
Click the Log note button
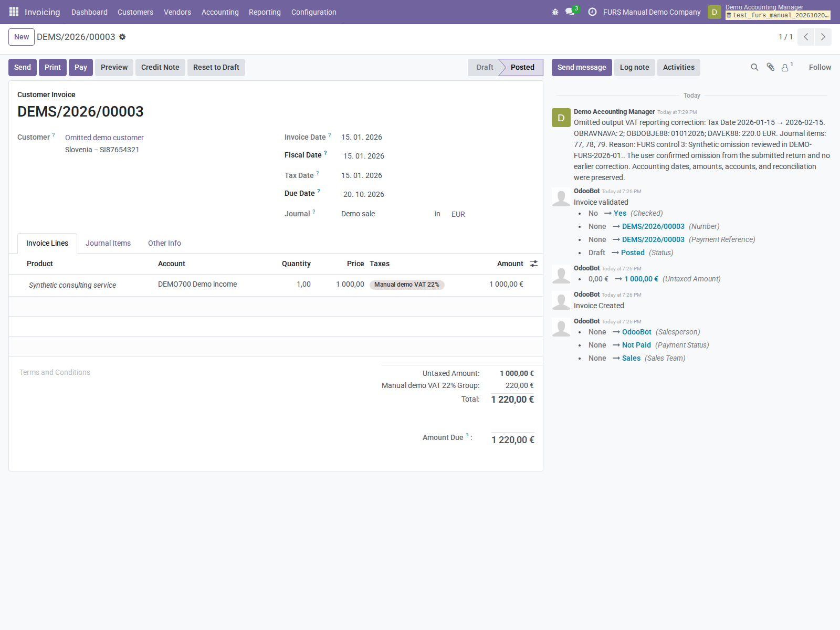coord(634,67)
